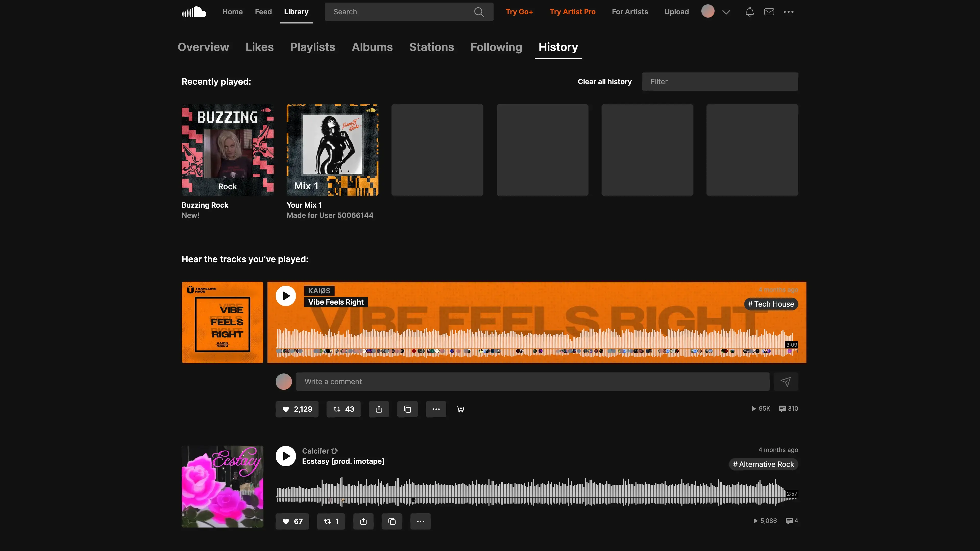Open the top navigation more menu

(x=788, y=12)
